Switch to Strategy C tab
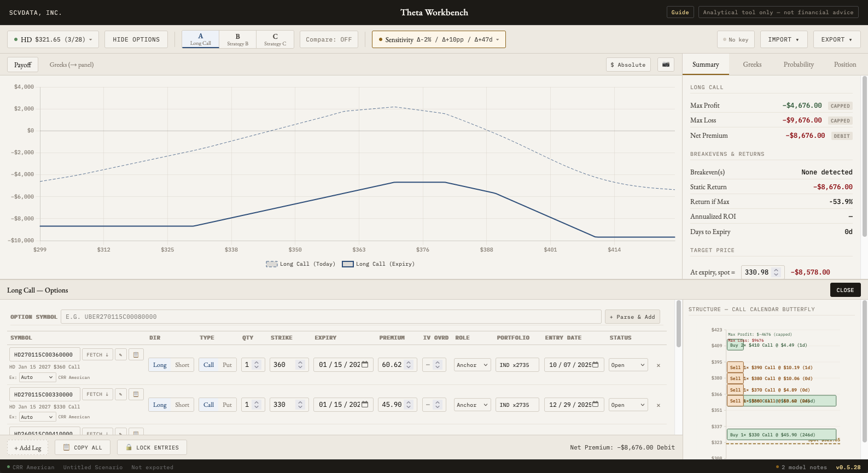 click(275, 39)
